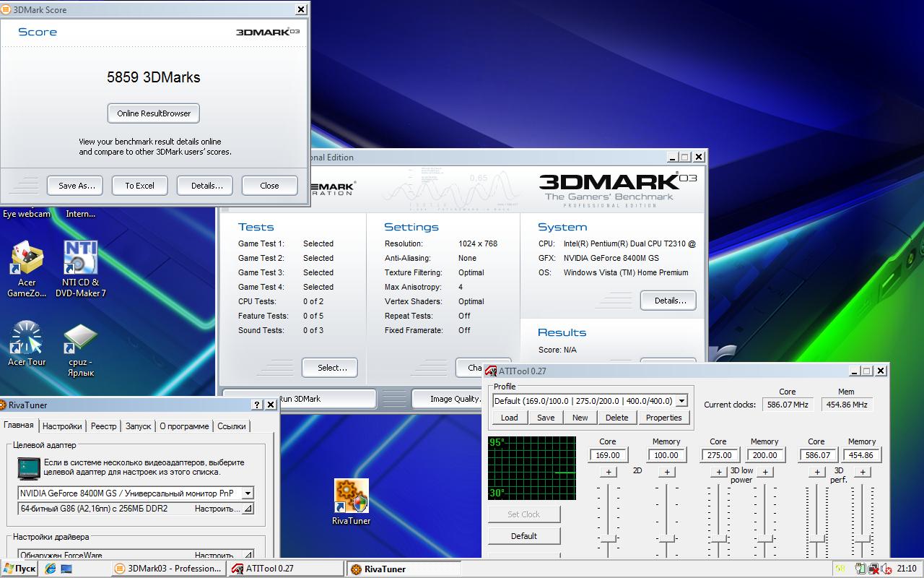The width and height of the screenshot is (924, 578).
Task: Click the Show Desktop quick launch icon
Action: tap(66, 569)
